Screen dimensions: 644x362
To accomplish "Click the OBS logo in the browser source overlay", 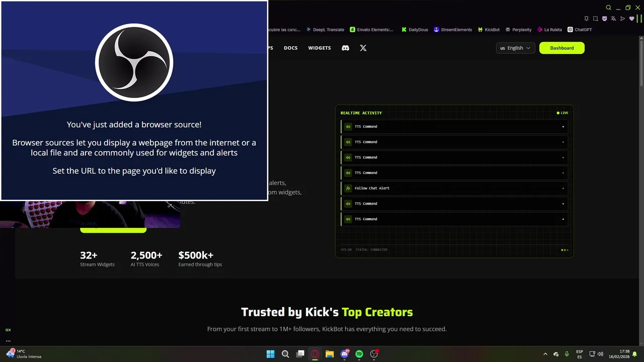I will 134,62.
